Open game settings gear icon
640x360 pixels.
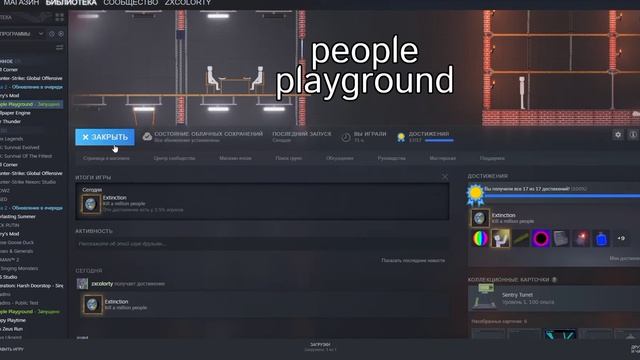pyautogui.click(x=618, y=134)
